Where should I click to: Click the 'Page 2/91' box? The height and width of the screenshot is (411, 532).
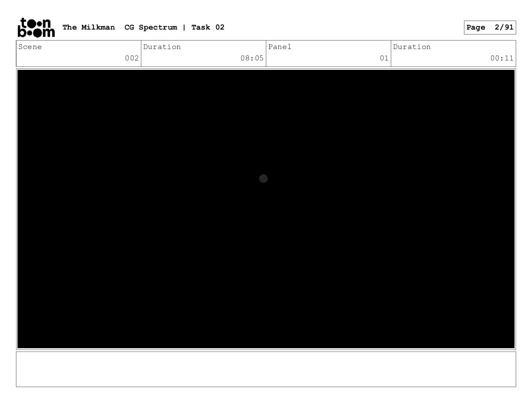tap(490, 28)
